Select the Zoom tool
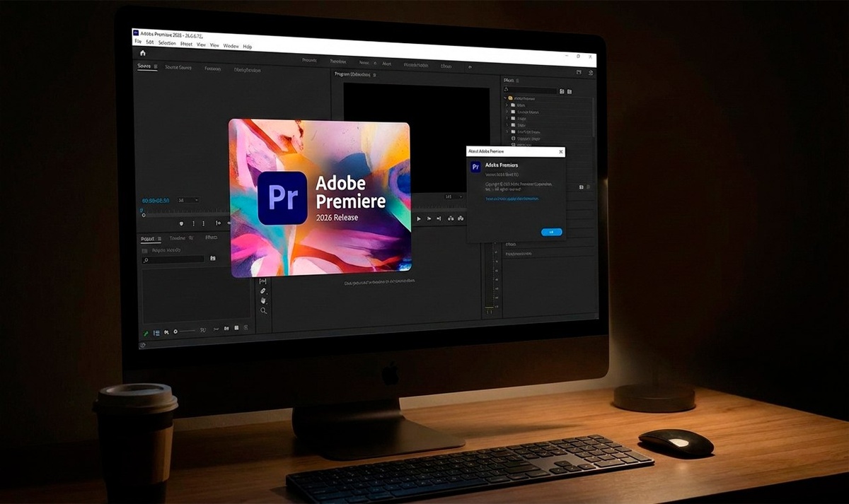 tap(264, 310)
